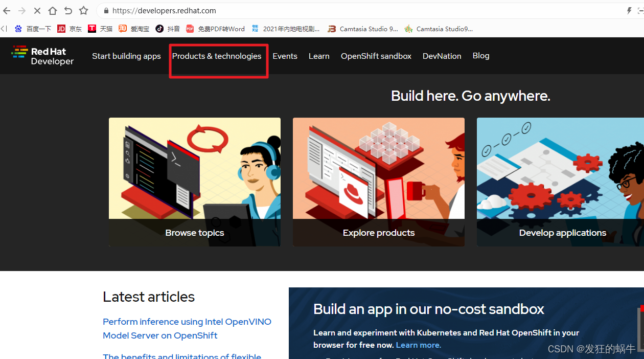644x359 pixels.
Task: Click the browser forward arrow
Action: 22,10
